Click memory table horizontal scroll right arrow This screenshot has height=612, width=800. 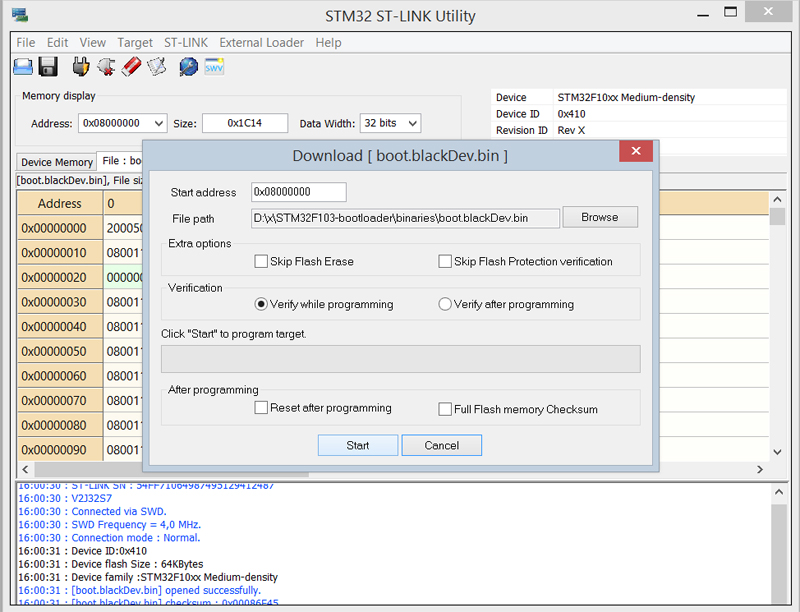pos(760,469)
